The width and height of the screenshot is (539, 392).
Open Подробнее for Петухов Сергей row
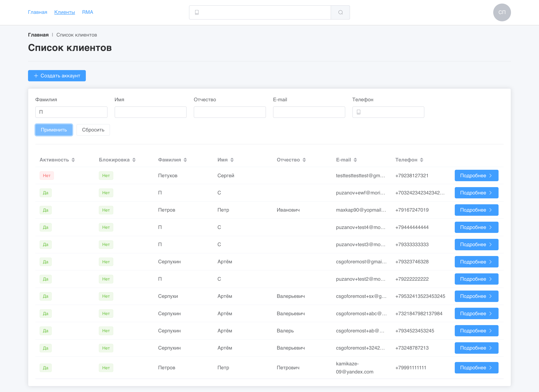tap(476, 175)
